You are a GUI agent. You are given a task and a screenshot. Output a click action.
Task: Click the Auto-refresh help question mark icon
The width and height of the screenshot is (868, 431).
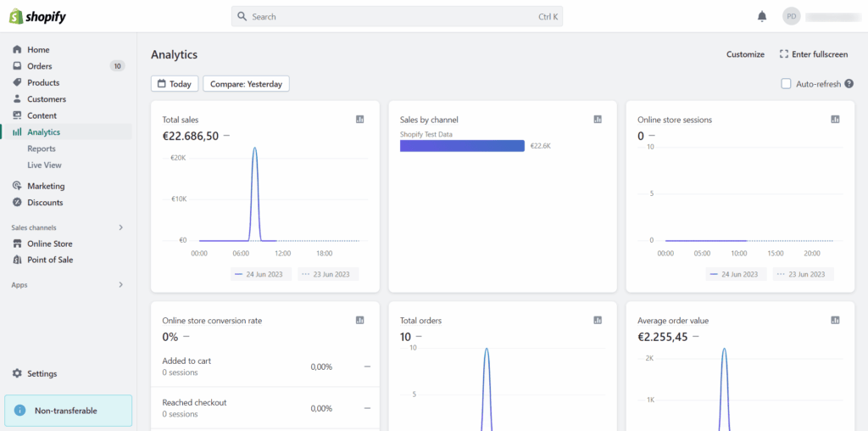click(849, 84)
